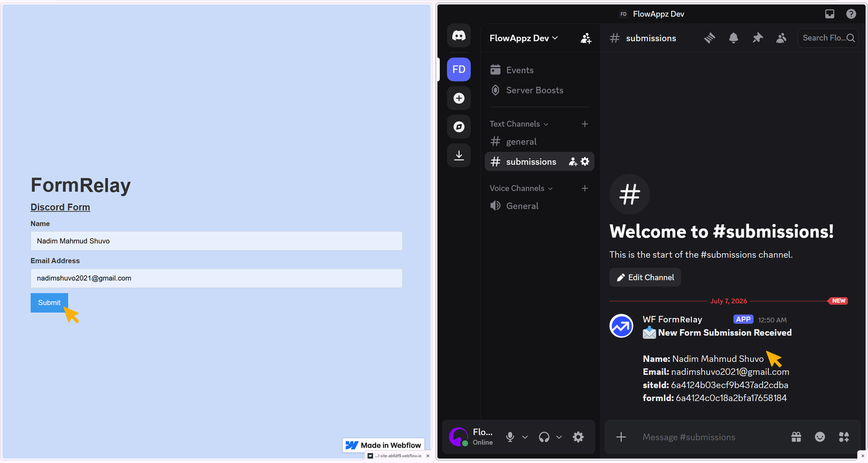Viewport: 868px width, 463px height.
Task: Click the NEW messages marker
Action: [x=838, y=301]
